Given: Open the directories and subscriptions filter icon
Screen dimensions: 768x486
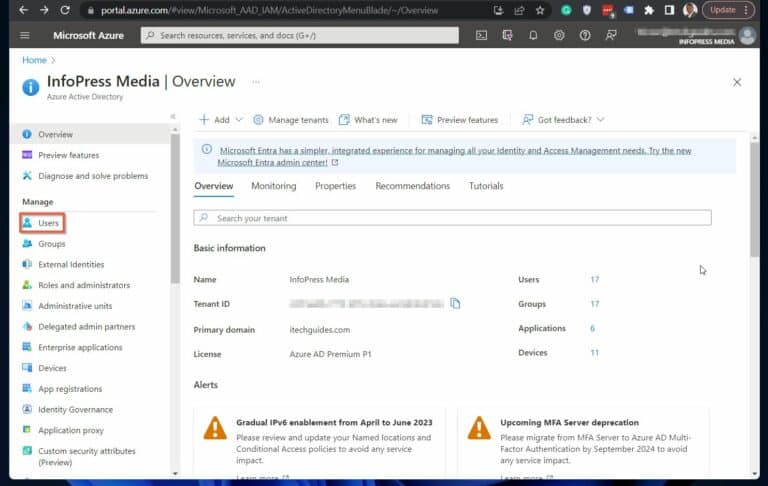Looking at the screenshot, I should click(507, 35).
